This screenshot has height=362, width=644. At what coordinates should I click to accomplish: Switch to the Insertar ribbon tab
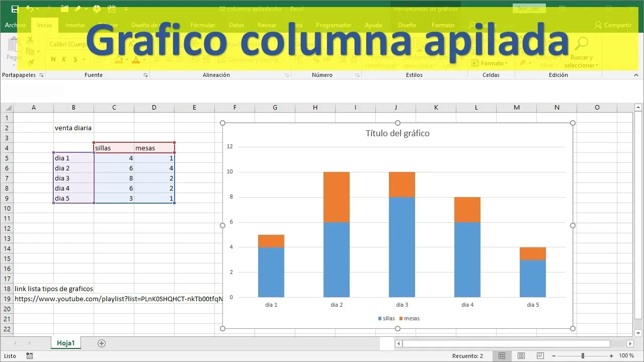(x=75, y=25)
